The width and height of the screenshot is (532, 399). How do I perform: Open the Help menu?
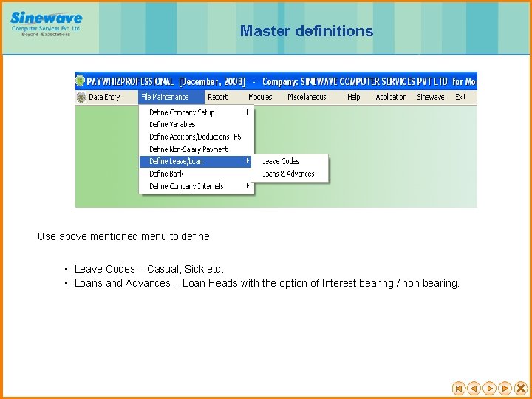pyautogui.click(x=353, y=97)
